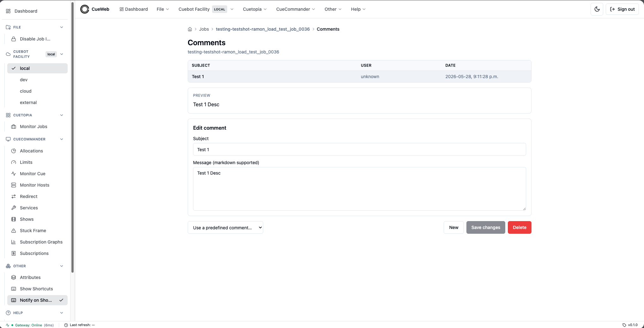Click the Monitor Hosts server icon
644x328 pixels.
[14, 185]
